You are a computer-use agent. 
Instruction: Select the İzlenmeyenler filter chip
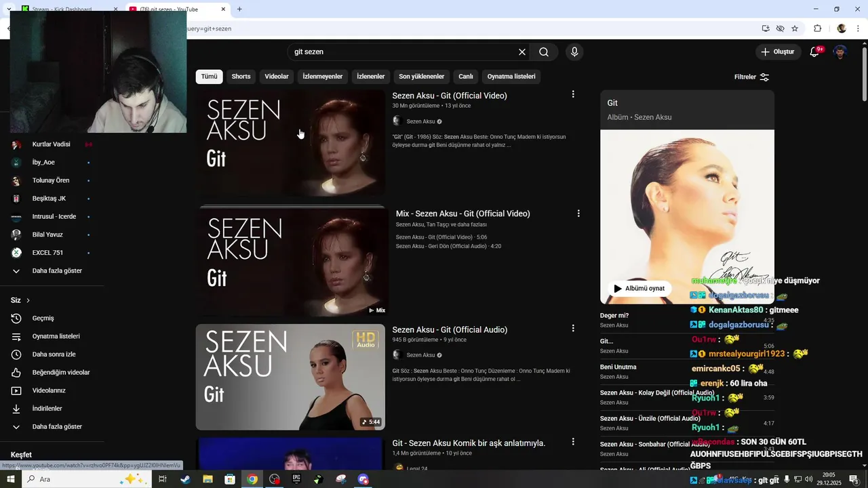coord(323,77)
